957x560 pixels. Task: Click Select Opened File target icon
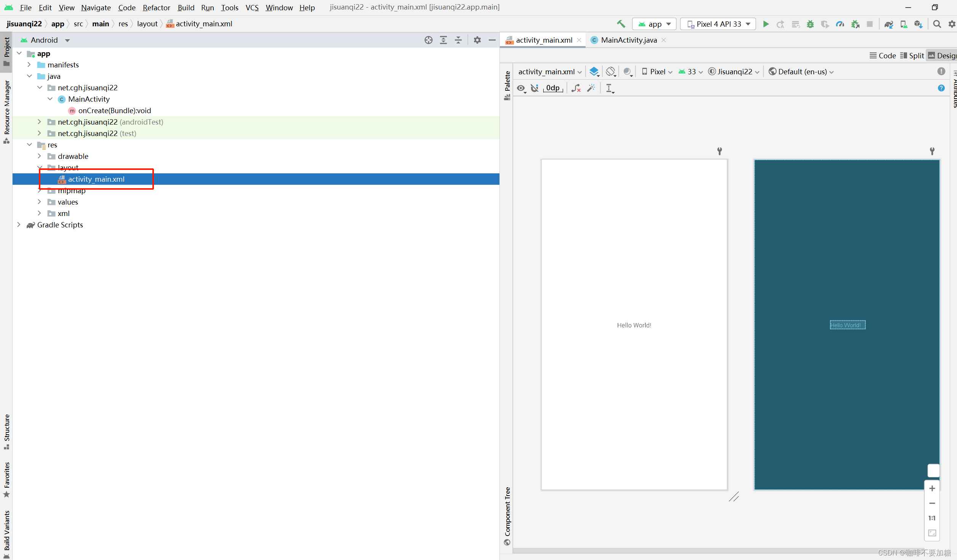pyautogui.click(x=429, y=40)
